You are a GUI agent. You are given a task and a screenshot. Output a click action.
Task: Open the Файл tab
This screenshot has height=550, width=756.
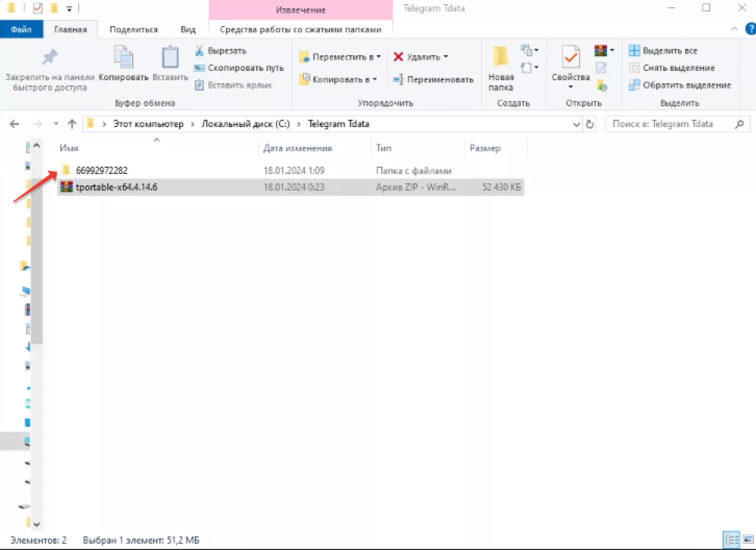coord(21,29)
